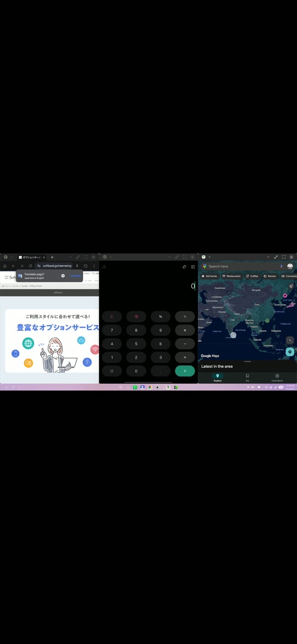Tap digit 3 on the calculator
Image resolution: width=297 pixels, height=644 pixels.
(x=161, y=357)
